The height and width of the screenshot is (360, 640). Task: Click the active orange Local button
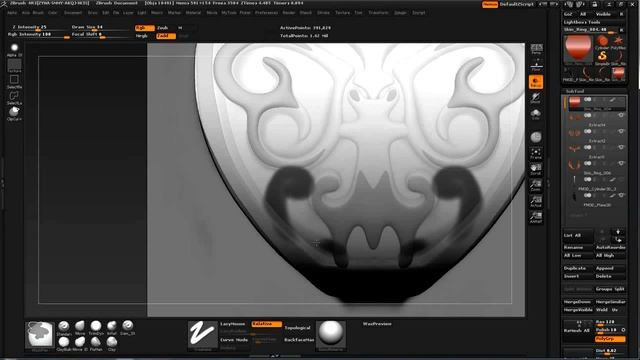click(536, 82)
